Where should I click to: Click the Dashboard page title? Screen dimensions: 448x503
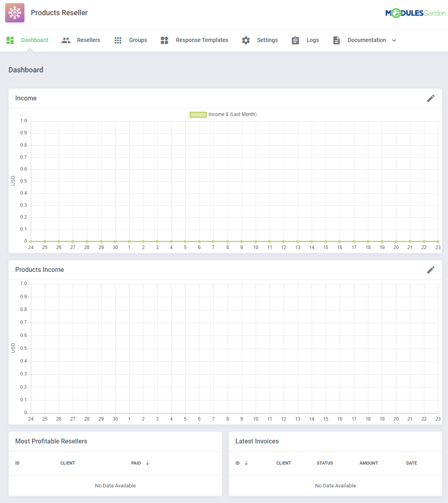(x=26, y=70)
